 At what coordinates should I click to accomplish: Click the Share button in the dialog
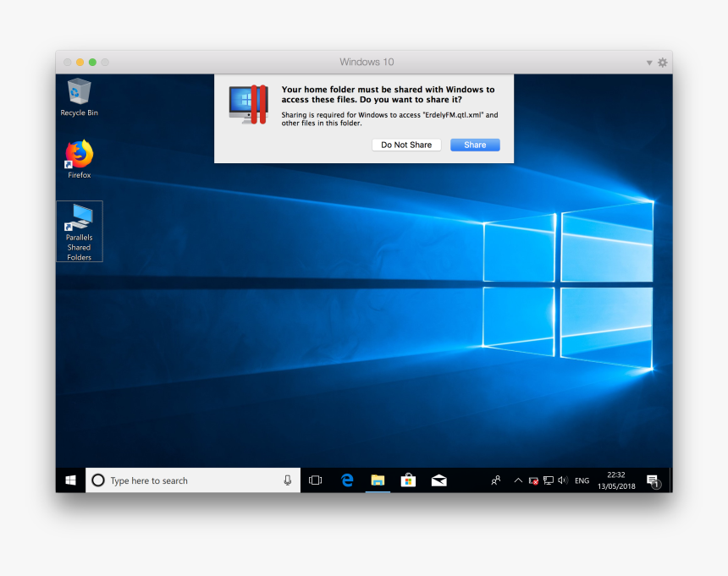tap(475, 145)
